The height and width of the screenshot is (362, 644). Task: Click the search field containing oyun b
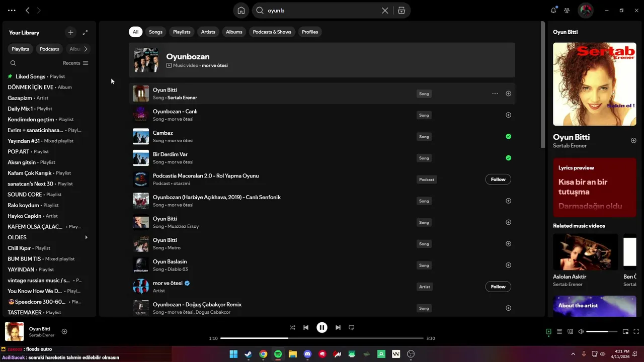[x=322, y=11]
